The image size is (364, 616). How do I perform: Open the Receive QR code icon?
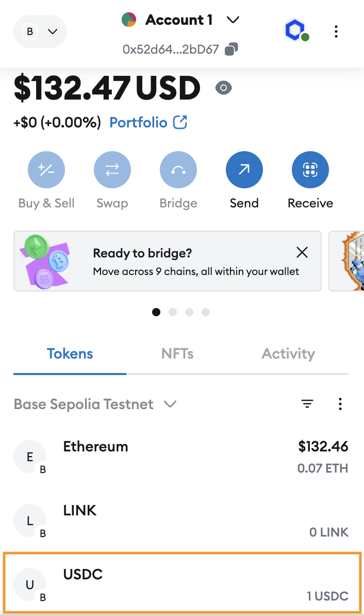tap(310, 169)
